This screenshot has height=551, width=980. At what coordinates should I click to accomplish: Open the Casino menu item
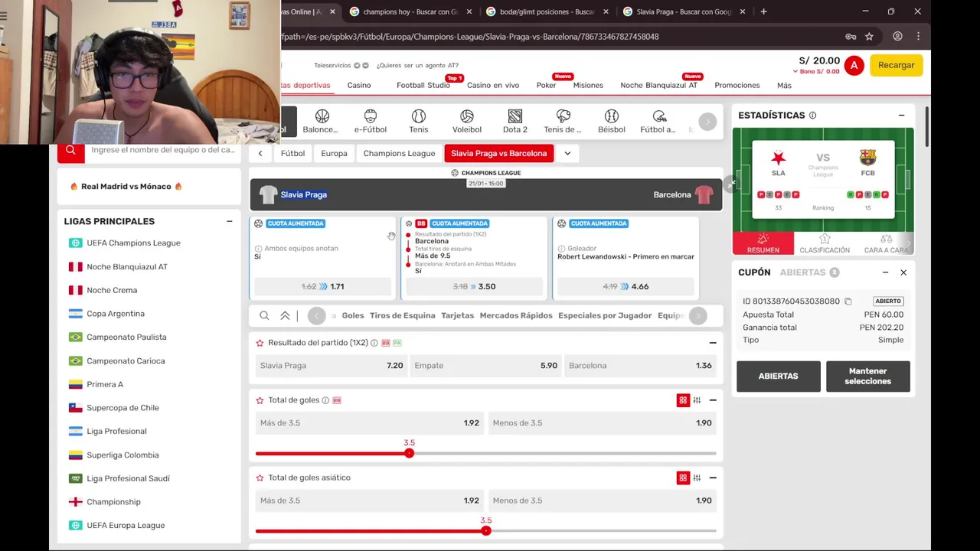click(x=359, y=86)
